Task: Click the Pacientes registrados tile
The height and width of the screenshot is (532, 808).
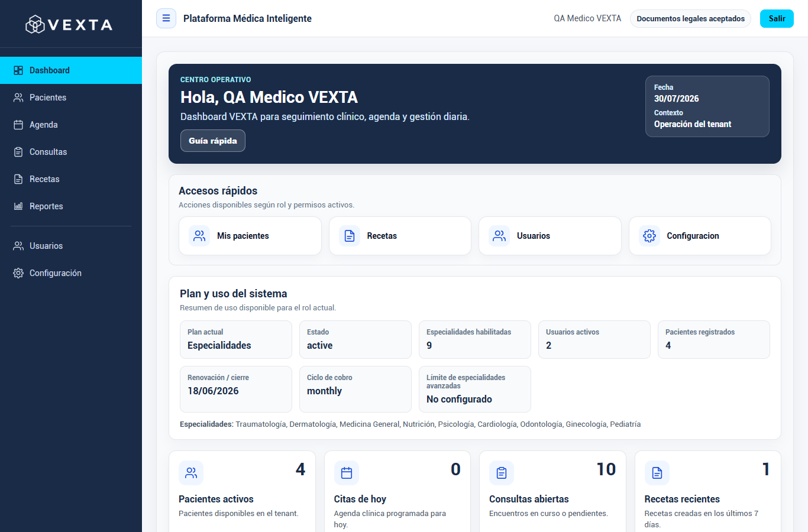Action: click(714, 339)
